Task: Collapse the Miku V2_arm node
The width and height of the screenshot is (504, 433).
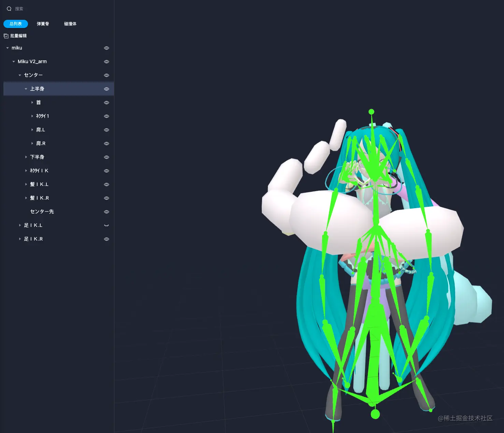Action: coord(14,62)
